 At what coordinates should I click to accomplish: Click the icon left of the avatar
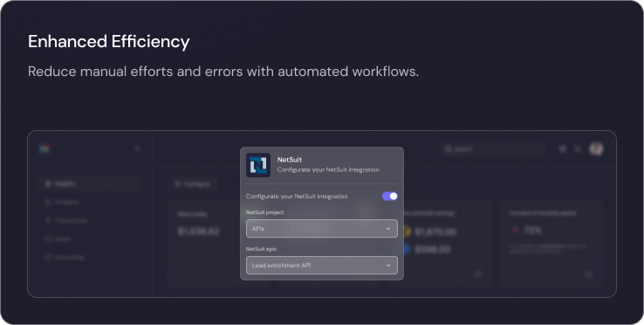[578, 149]
